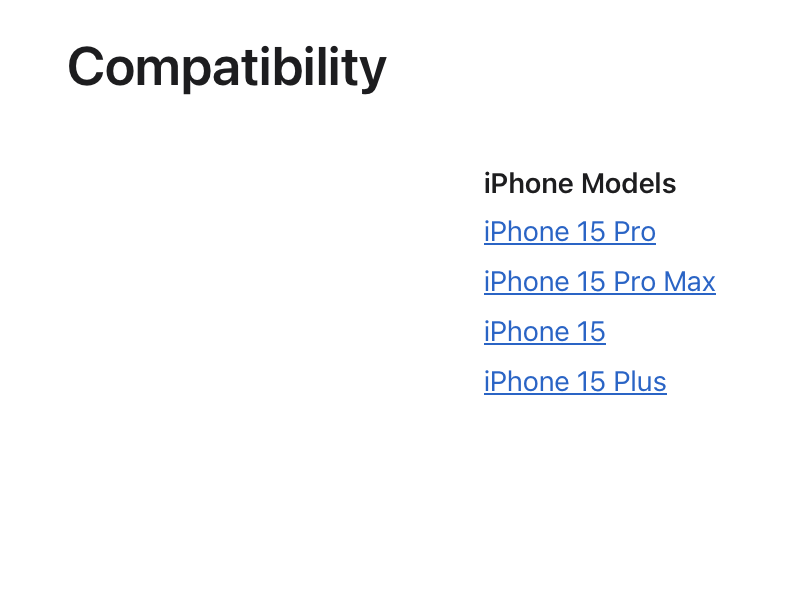Screen dimensions: 806x590
Task: Select the iPhone 15 Plus link
Action: pyautogui.click(x=574, y=382)
